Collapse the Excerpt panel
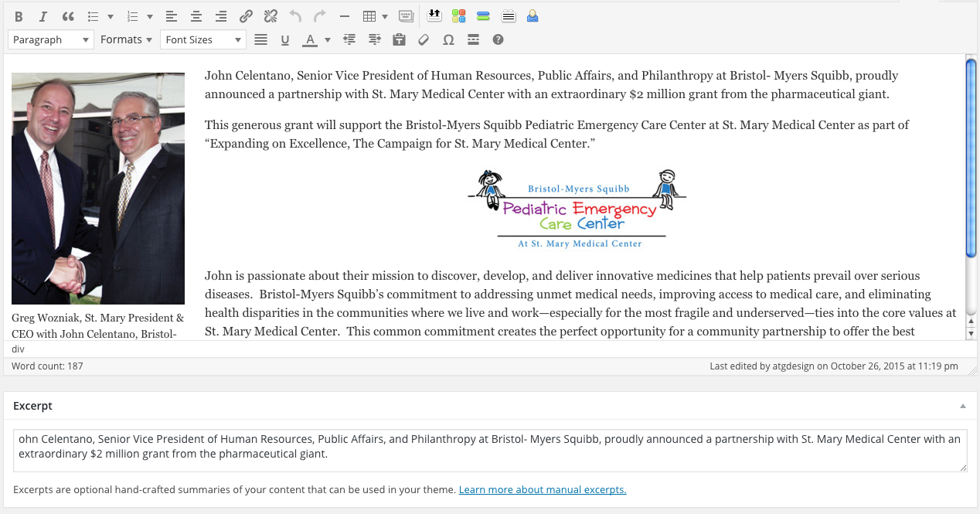 point(962,406)
